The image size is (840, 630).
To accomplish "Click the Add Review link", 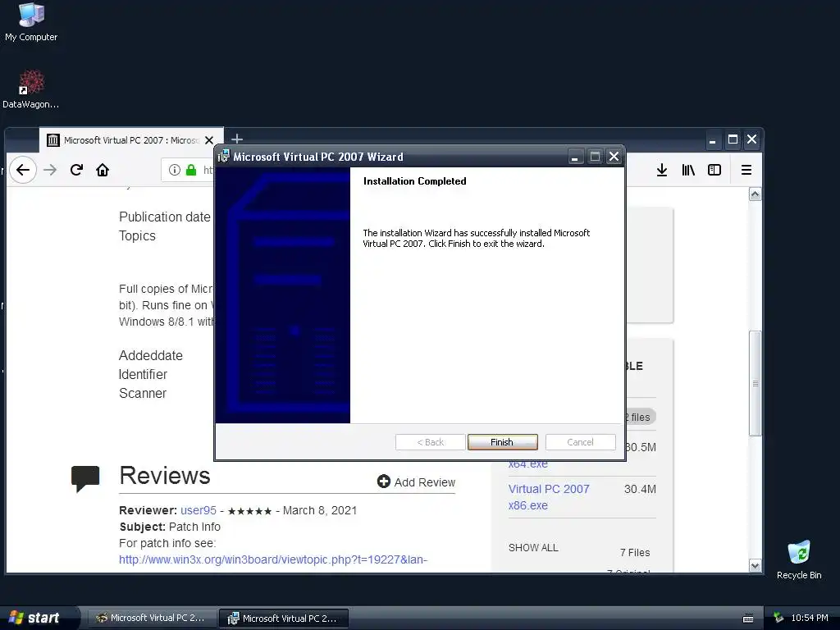I will point(416,482).
